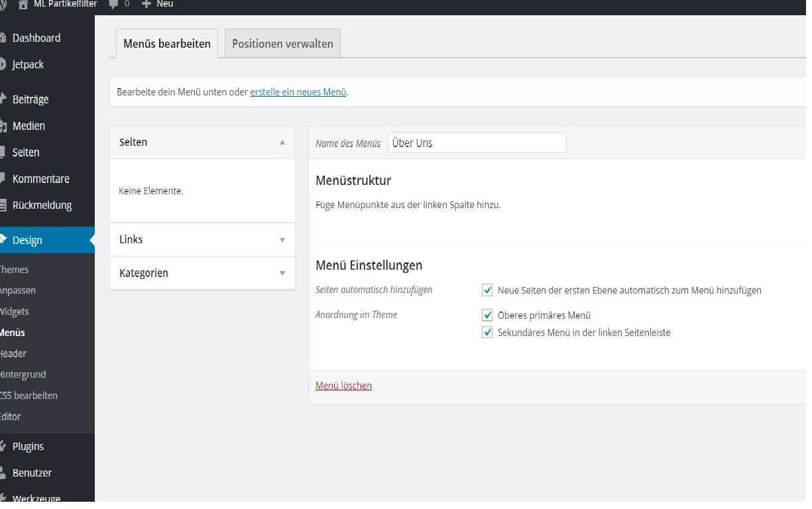
Task: Click the home icon beside ML Partikelfilter
Action: [23, 4]
